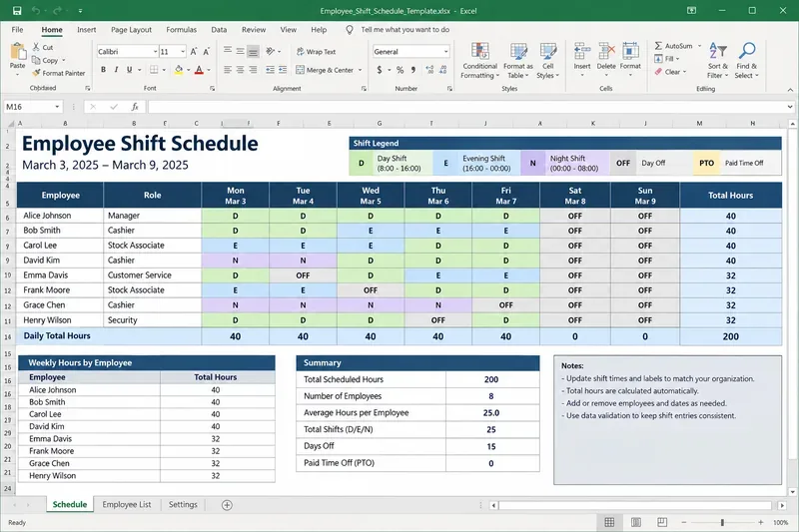Click Tell me what you want to do
799x532 pixels.
(405, 30)
